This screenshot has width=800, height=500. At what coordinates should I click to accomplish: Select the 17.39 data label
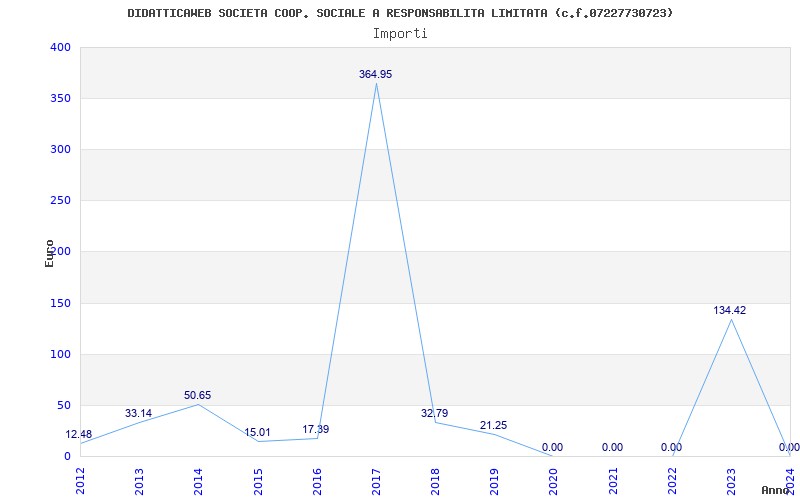[316, 430]
